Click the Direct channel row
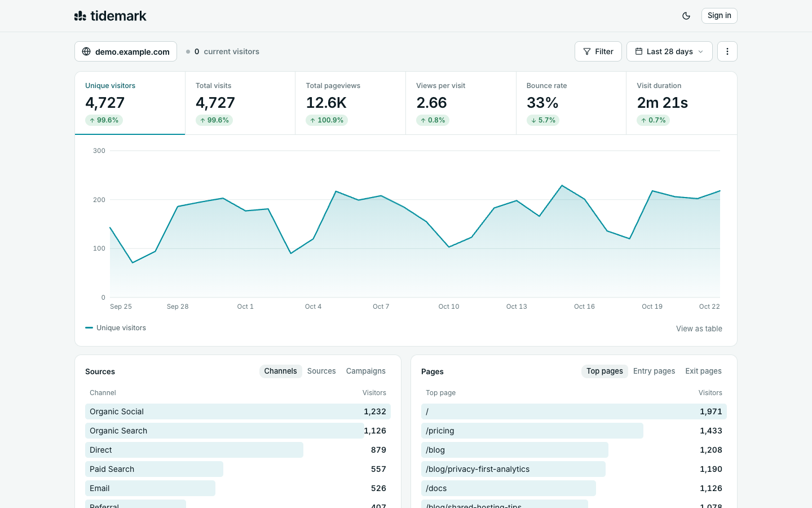812x508 pixels. click(x=238, y=450)
